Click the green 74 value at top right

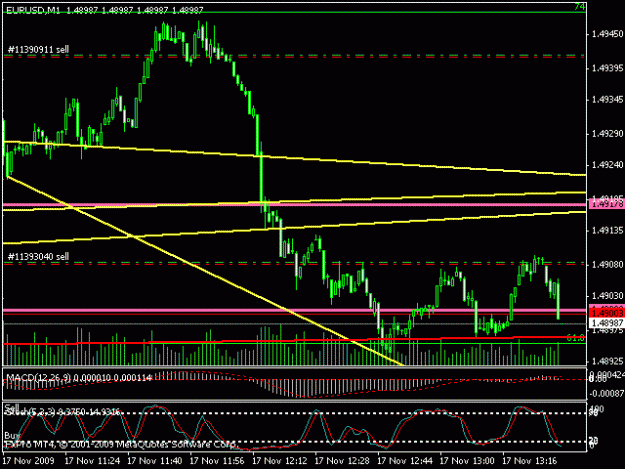pos(580,6)
